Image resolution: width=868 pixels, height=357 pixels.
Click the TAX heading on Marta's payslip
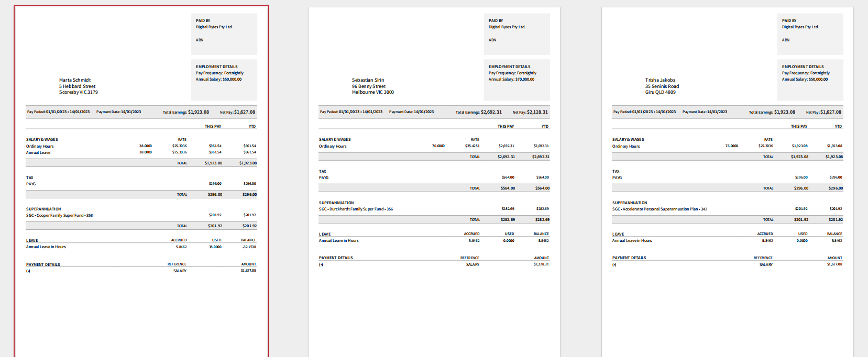tap(30, 177)
